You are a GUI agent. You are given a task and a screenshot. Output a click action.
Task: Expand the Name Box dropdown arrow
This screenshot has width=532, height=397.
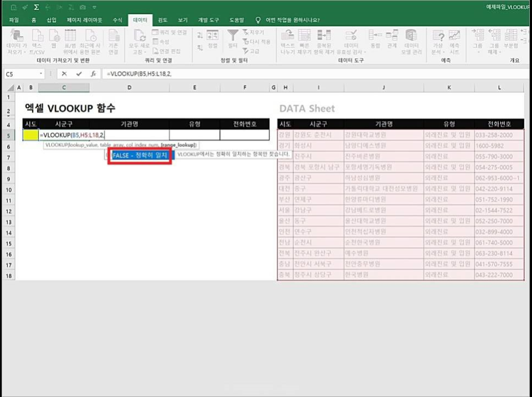coord(41,74)
